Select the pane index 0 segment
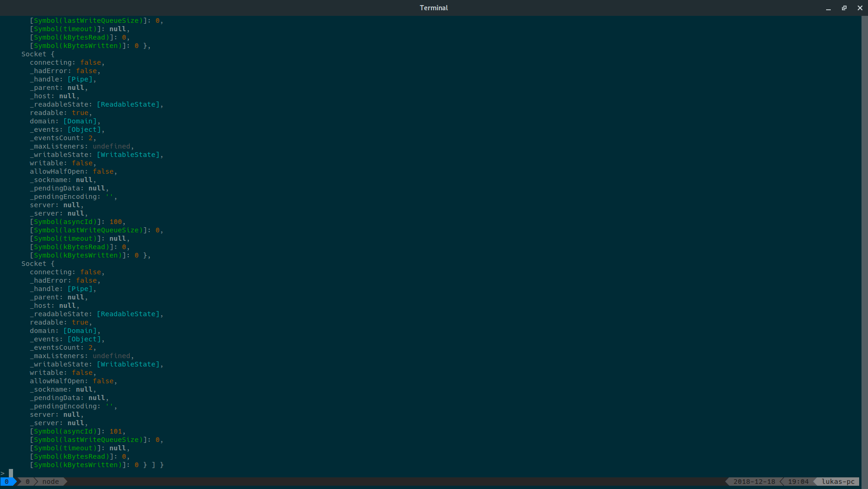Image resolution: width=868 pixels, height=489 pixels. tap(27, 482)
